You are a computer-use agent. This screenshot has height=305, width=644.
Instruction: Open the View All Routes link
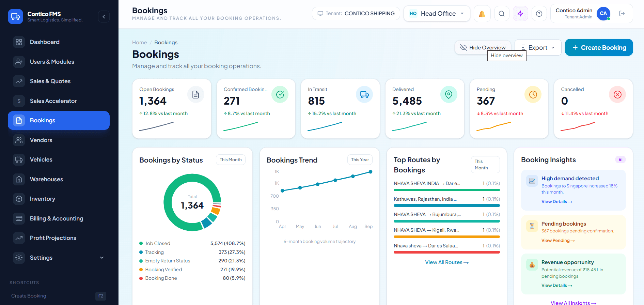click(447, 262)
